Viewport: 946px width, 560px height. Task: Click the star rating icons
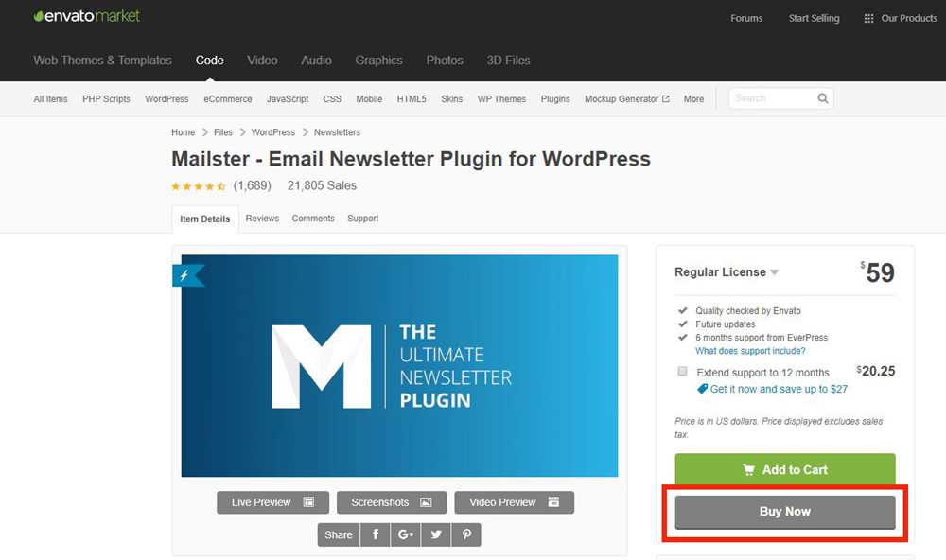[x=199, y=186]
